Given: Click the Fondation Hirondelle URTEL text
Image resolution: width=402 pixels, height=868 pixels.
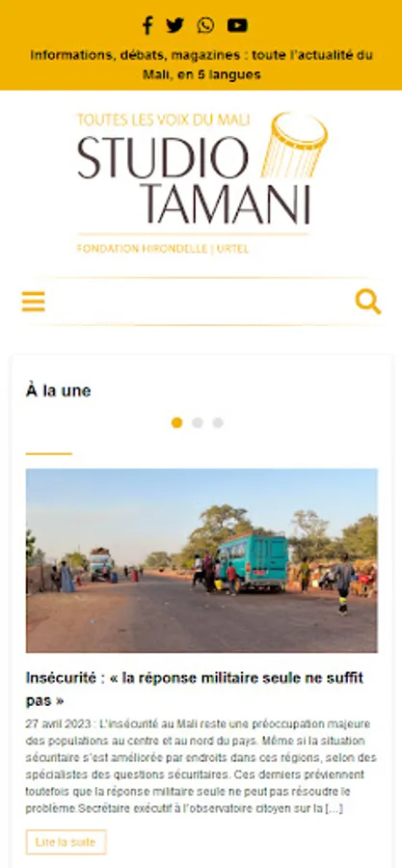Looking at the screenshot, I should (163, 249).
